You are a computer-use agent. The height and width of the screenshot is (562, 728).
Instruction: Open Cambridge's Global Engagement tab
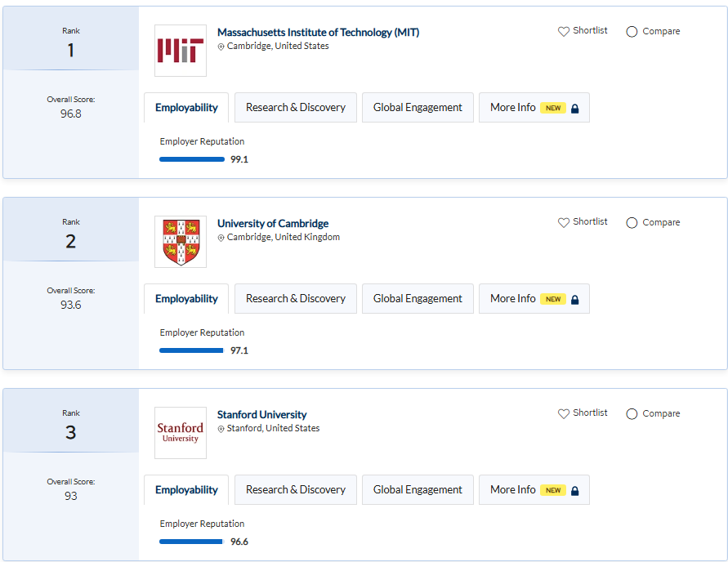(418, 299)
